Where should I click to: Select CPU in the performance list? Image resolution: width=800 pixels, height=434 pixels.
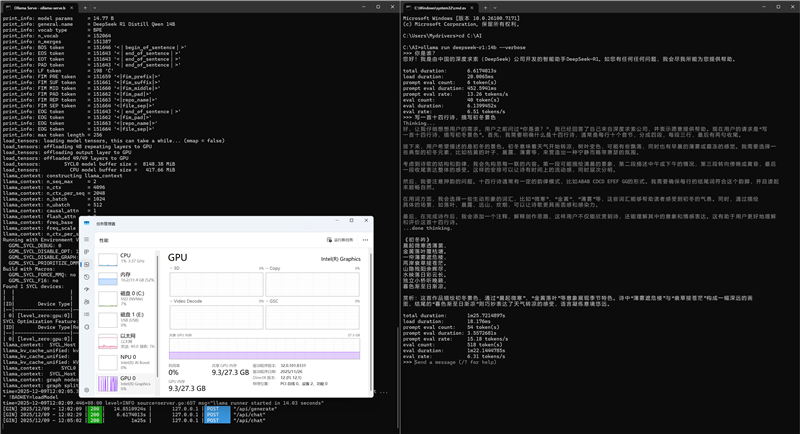pyautogui.click(x=124, y=258)
